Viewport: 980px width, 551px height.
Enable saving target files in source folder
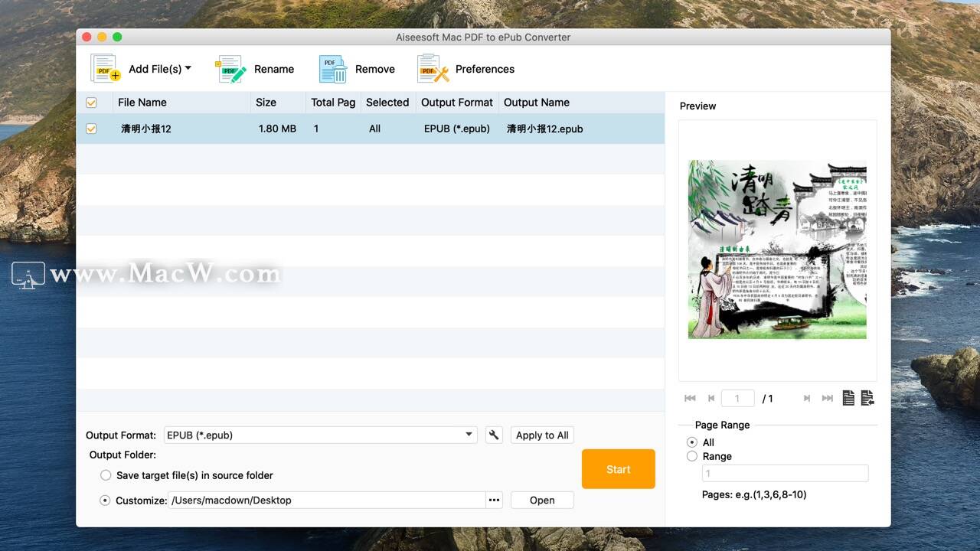106,474
